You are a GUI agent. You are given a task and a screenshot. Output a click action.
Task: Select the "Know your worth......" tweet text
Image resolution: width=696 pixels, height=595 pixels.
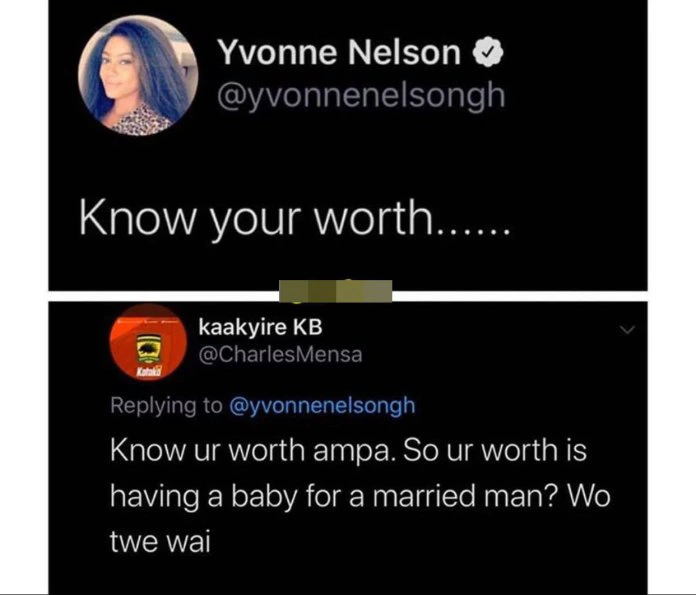(x=294, y=218)
